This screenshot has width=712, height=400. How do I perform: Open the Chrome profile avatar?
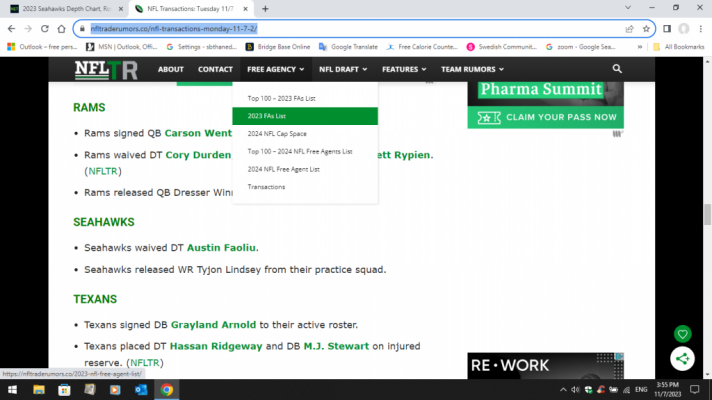pos(684,29)
